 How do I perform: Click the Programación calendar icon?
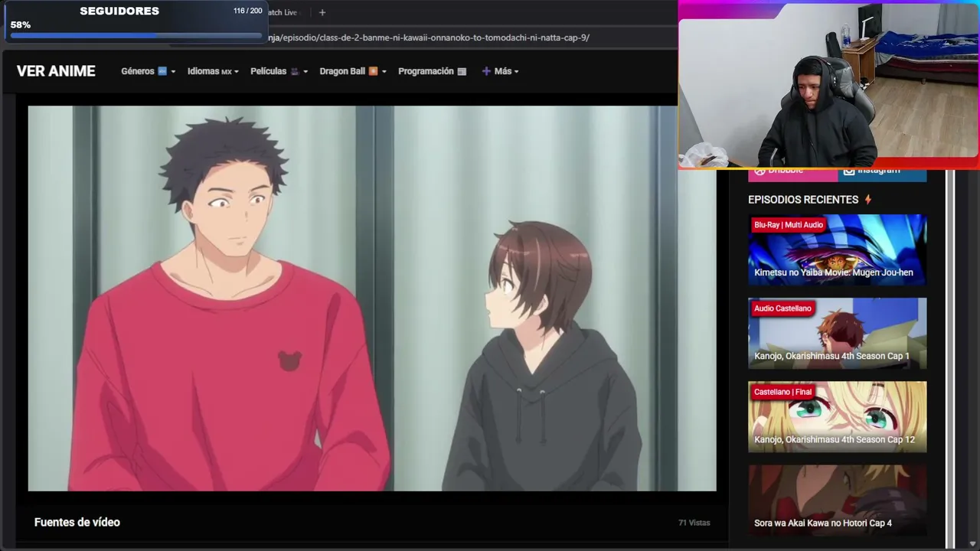click(462, 71)
